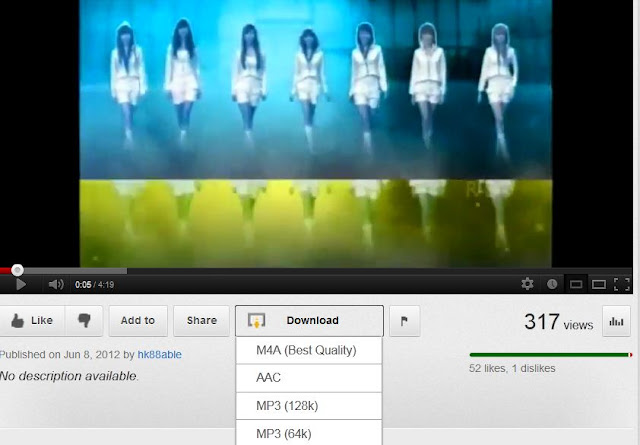640x445 pixels.
Task: Flag the video as inappropriate
Action: pos(404,321)
